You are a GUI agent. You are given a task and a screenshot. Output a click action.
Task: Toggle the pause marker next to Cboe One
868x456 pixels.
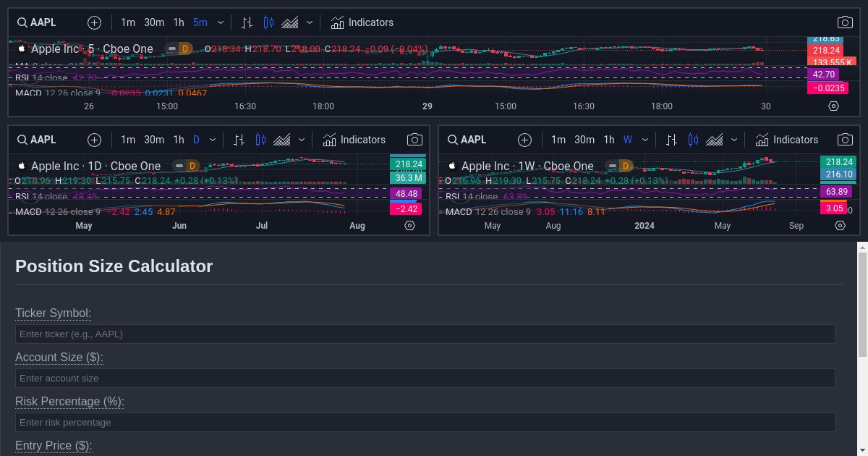tap(171, 48)
